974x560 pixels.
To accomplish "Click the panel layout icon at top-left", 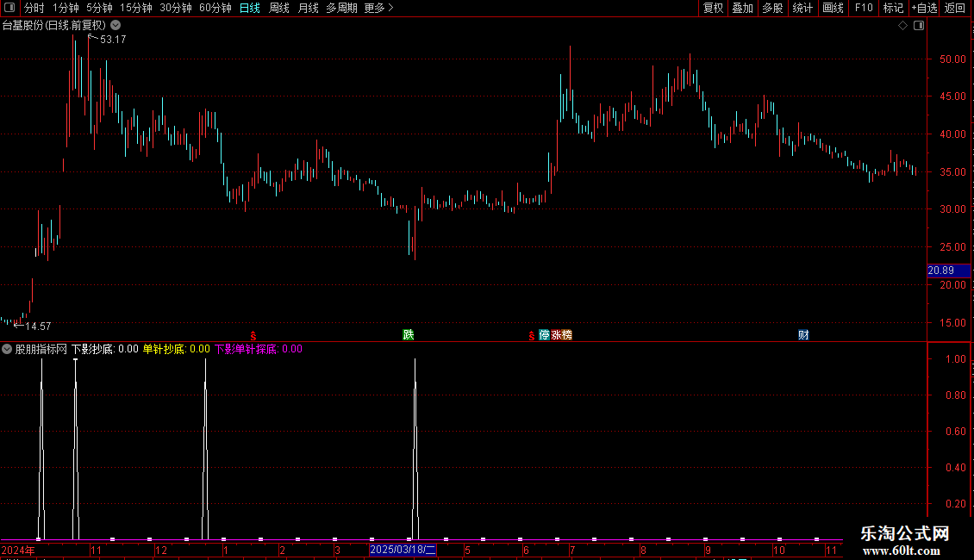I will pos(9,8).
